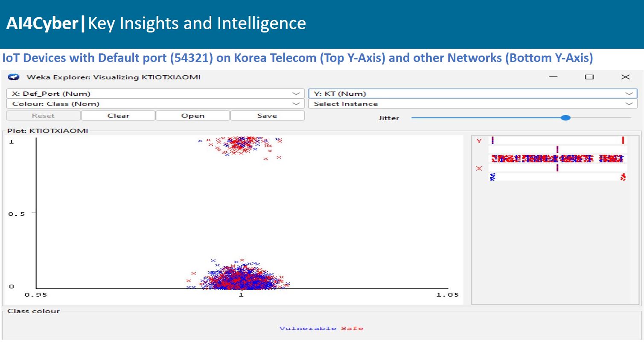Click the bottom data point cluster at Y=0
Viewport: 644px width, 344px height.
tap(238, 276)
